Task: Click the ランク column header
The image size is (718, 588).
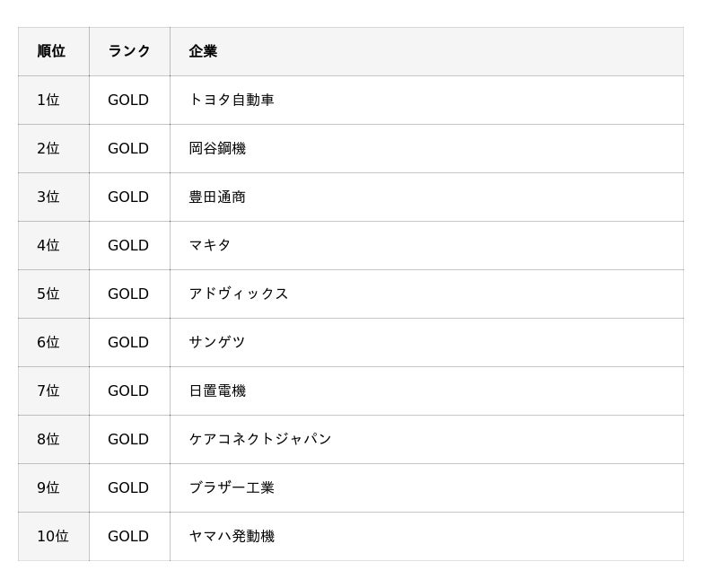Action: point(129,51)
